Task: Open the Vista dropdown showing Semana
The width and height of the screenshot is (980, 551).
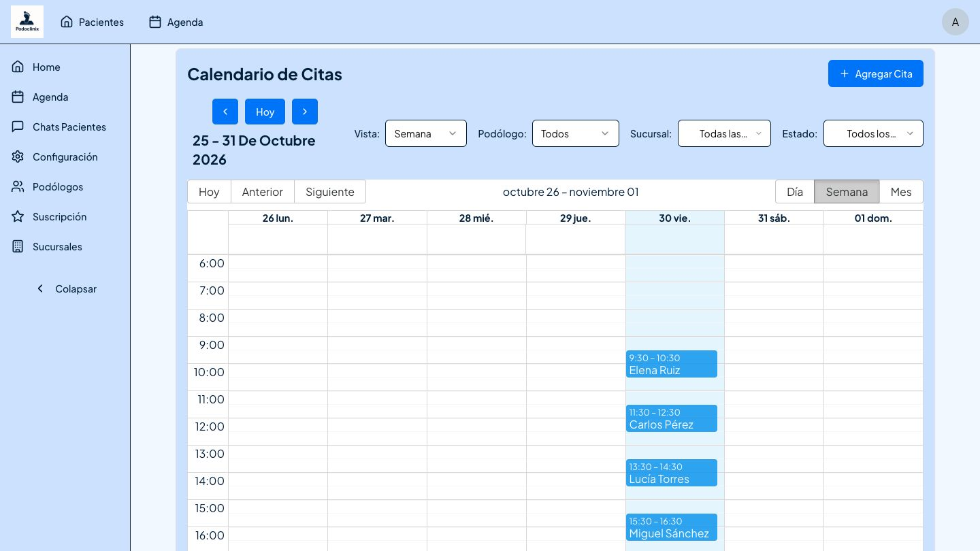Action: 426,133
